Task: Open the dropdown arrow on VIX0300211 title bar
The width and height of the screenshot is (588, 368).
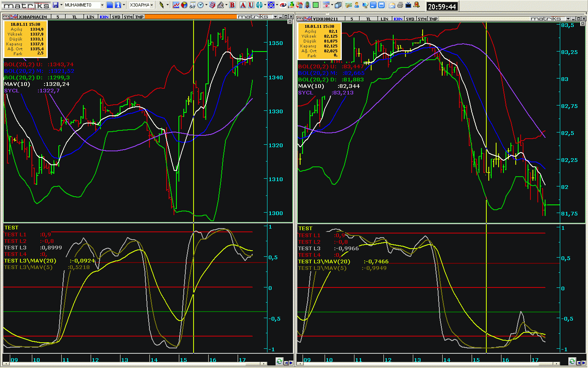Action: pos(568,19)
